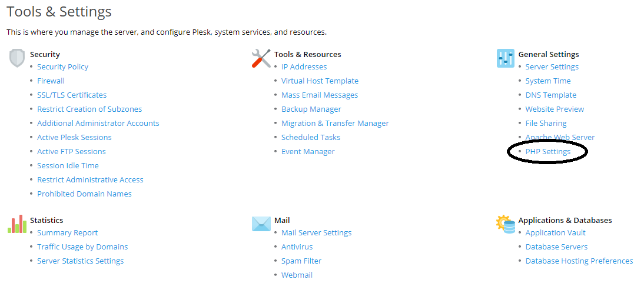Open Mass Email Messages

[320, 95]
